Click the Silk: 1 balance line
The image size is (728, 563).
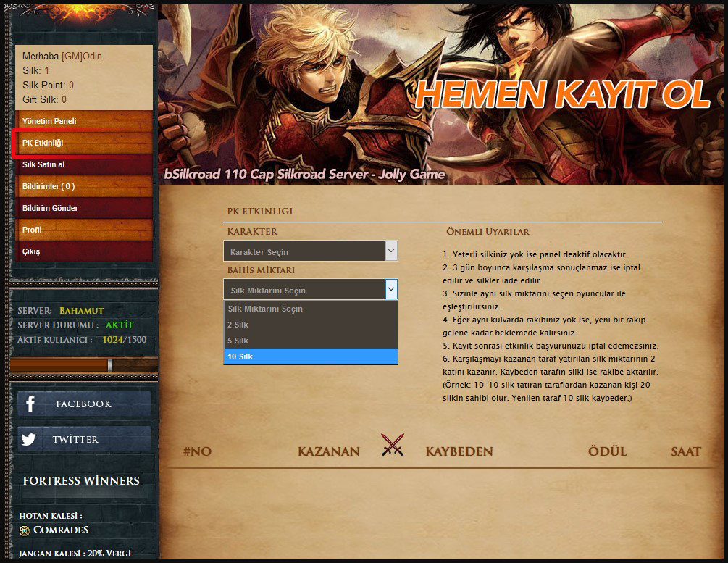click(35, 70)
